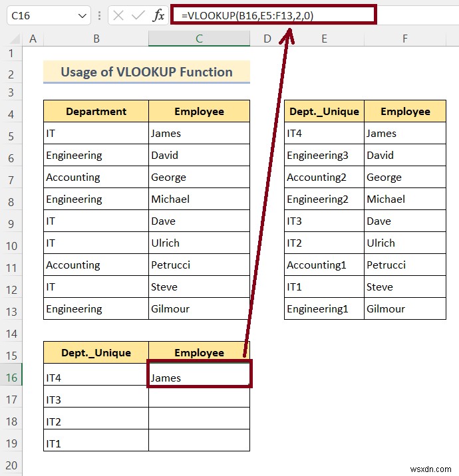Select 'Employee' header cell in column C row 4

click(199, 112)
